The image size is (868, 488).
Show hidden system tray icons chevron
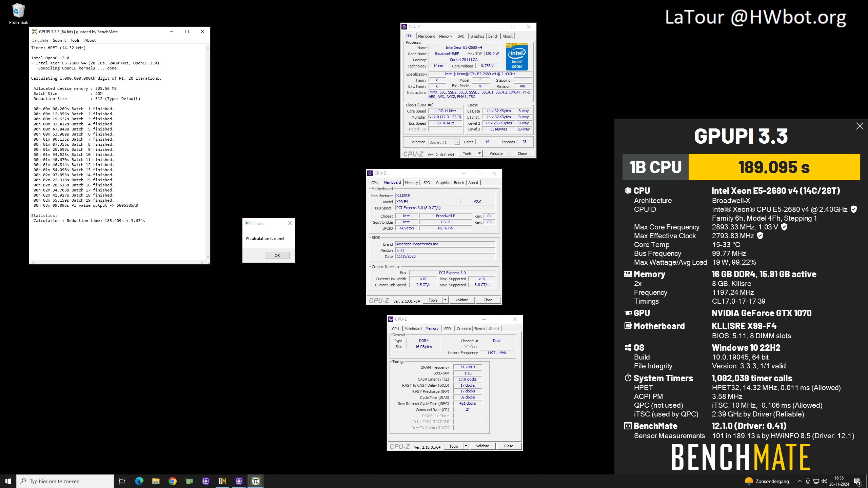(800, 481)
